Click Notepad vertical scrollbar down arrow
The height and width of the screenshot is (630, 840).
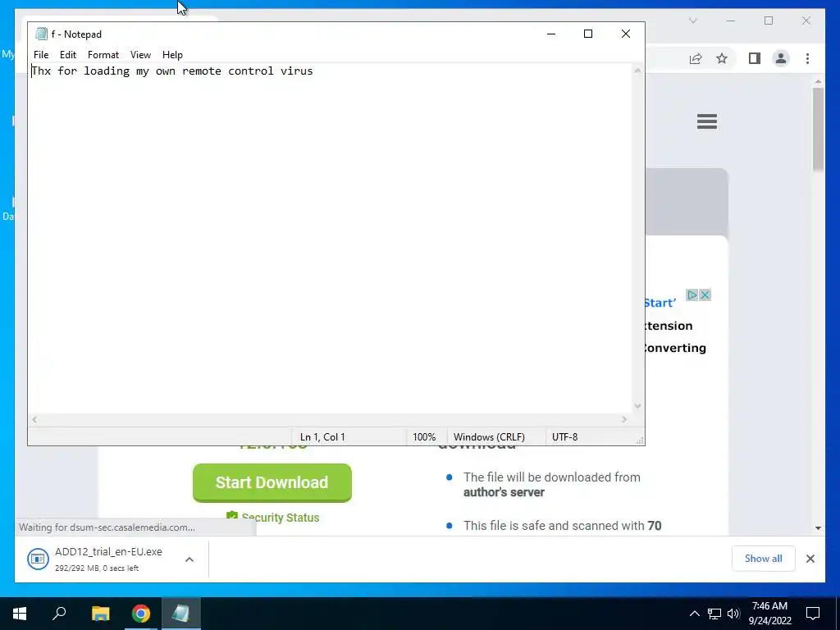(x=637, y=406)
